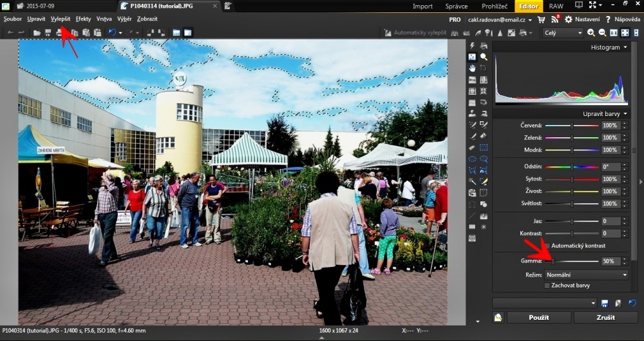Click the zoom out magnifier icon

click(x=602, y=33)
